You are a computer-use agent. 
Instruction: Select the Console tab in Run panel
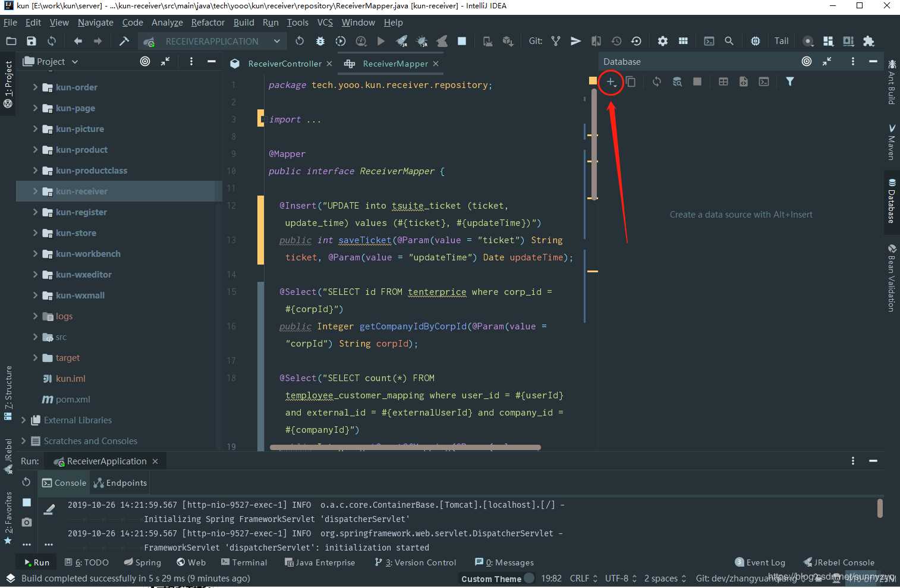click(64, 483)
